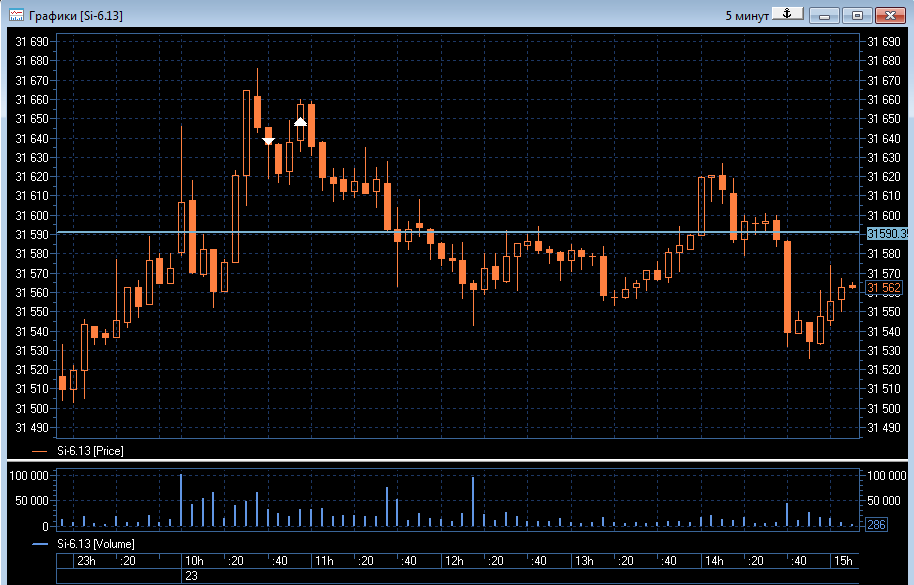This screenshot has height=585, width=914.
Task: Click the 'Si-6.13 [Price]' legend entry
Action: tap(90, 450)
